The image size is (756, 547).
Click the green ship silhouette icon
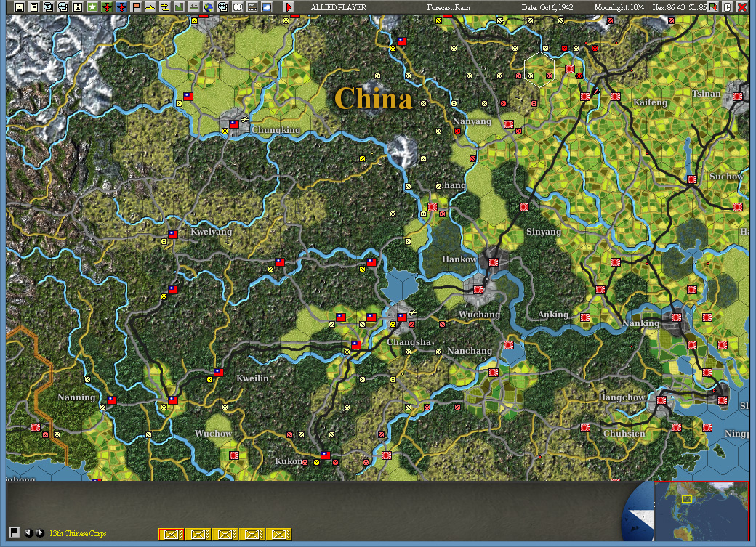pyautogui.click(x=193, y=7)
